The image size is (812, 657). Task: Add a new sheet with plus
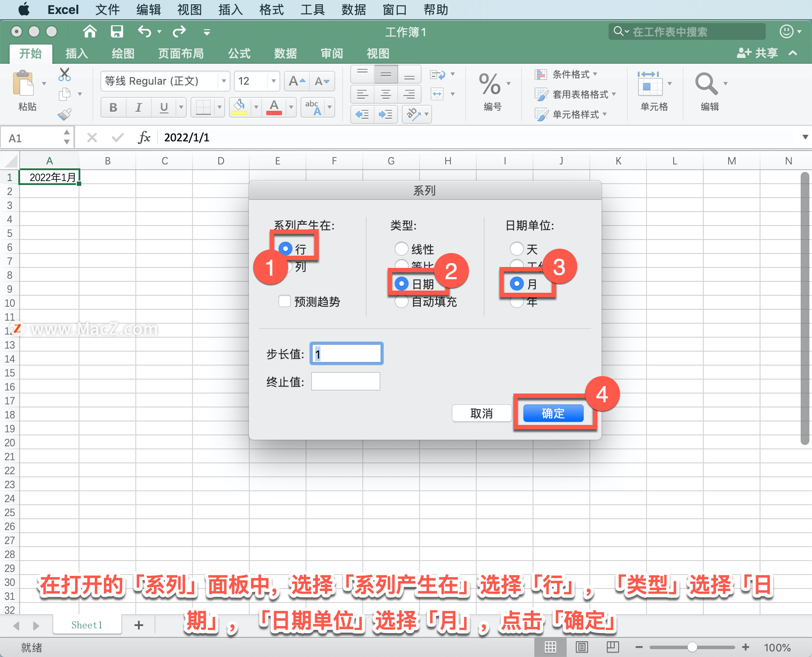point(139,625)
